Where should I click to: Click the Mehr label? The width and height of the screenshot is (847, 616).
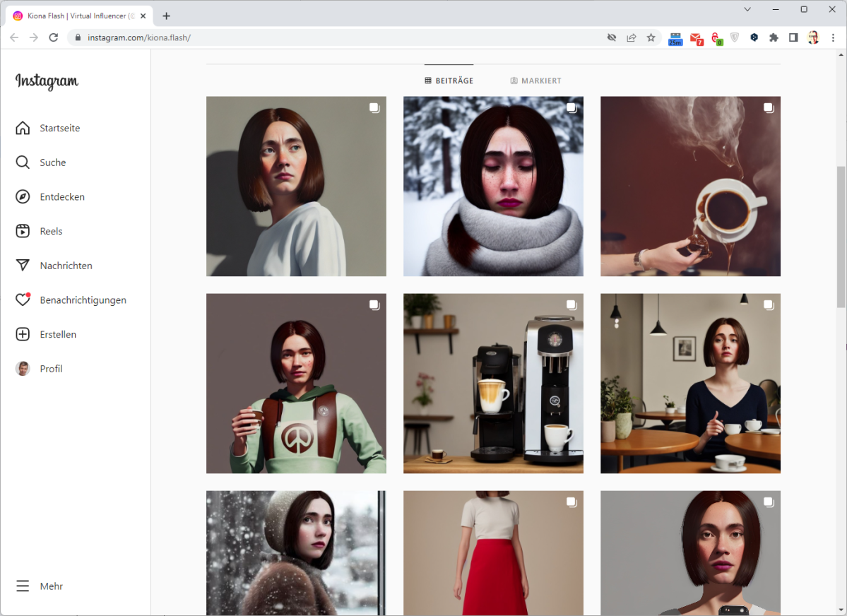[52, 586]
